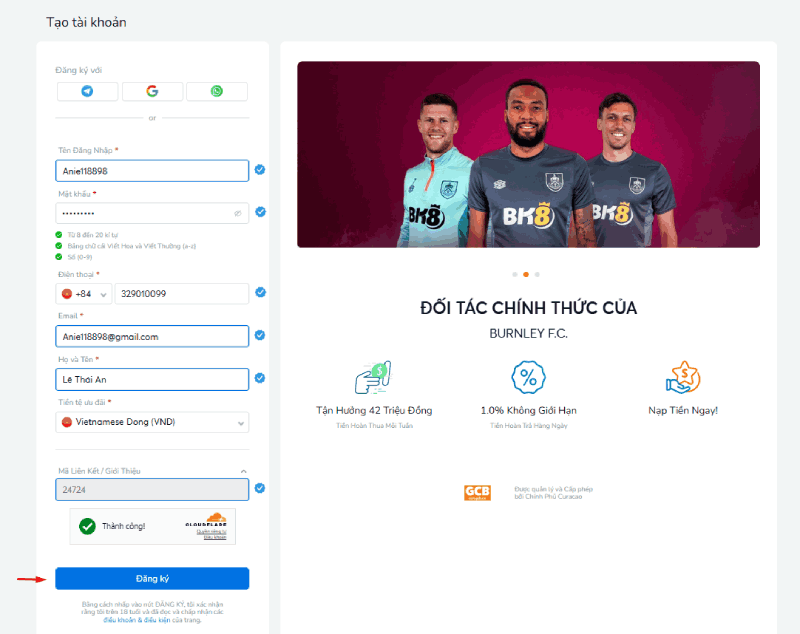This screenshot has height=634, width=800.
Task: Sign up with the Google icon button
Action: (152, 91)
